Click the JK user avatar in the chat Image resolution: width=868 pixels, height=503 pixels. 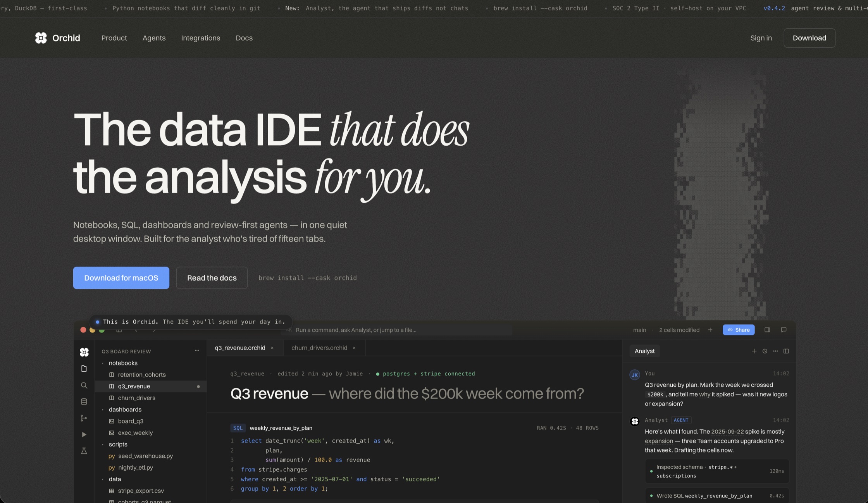tap(635, 375)
